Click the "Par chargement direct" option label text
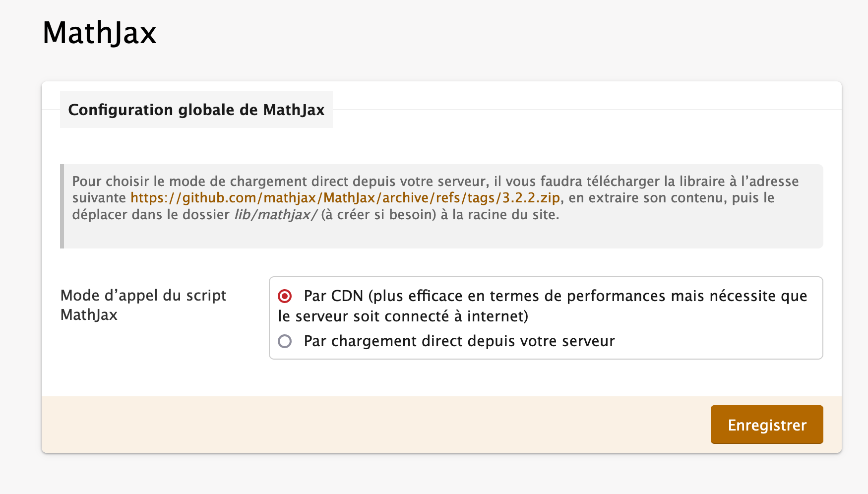The height and width of the screenshot is (494, 868). 459,341
